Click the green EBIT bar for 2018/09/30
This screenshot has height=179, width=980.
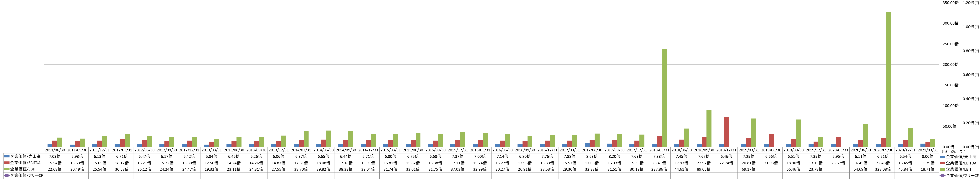coord(709,129)
